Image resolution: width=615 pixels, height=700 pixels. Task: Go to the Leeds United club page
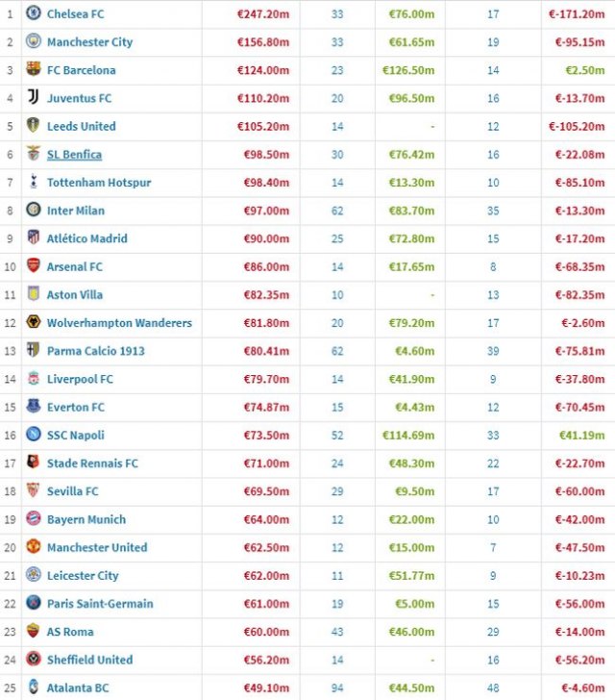(x=81, y=126)
